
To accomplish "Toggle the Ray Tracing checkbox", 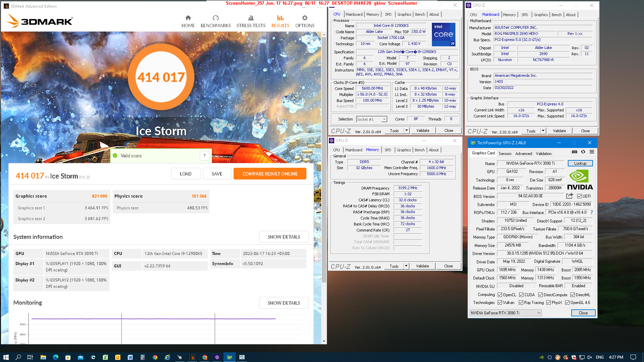I will (x=521, y=303).
